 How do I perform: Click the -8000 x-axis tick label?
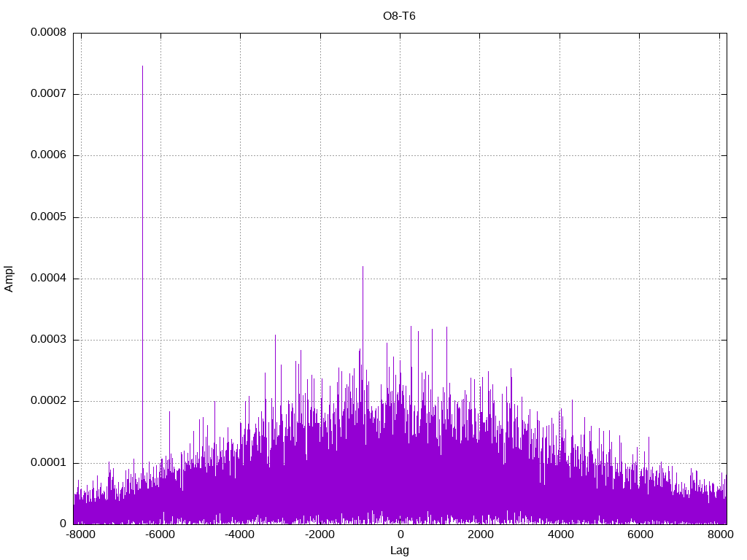pos(80,534)
